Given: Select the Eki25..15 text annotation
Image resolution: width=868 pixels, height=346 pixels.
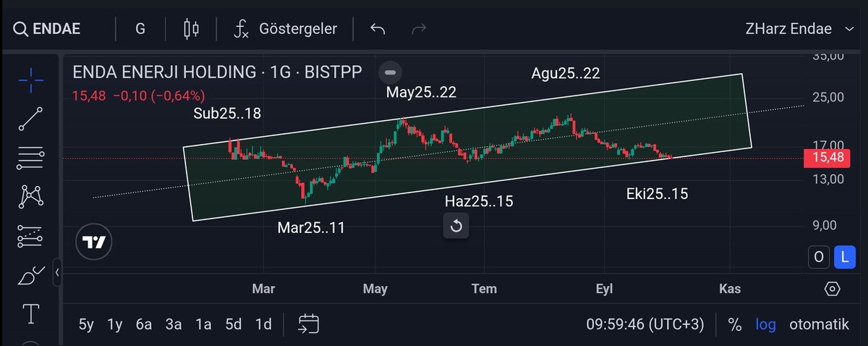Looking at the screenshot, I should point(658,194).
